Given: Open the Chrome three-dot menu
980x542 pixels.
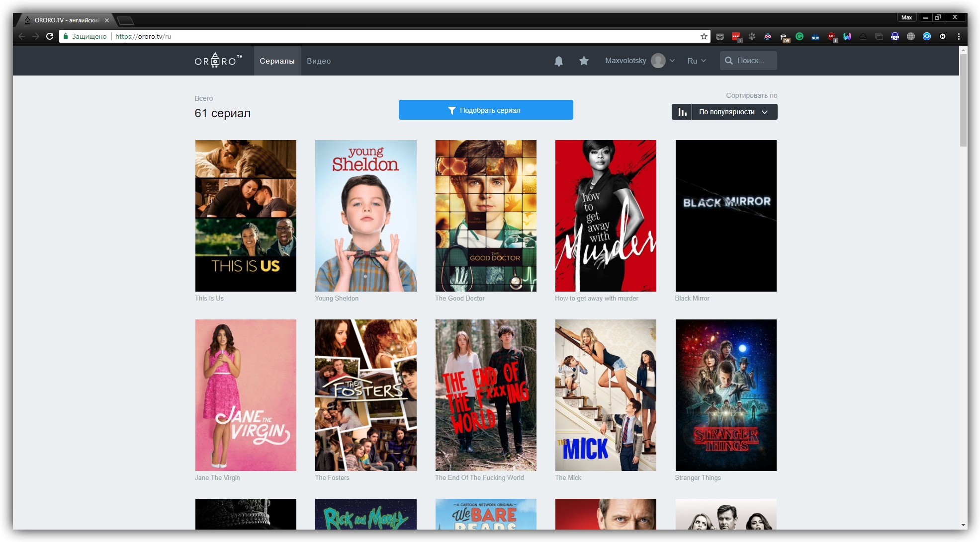Looking at the screenshot, I should click(x=959, y=36).
